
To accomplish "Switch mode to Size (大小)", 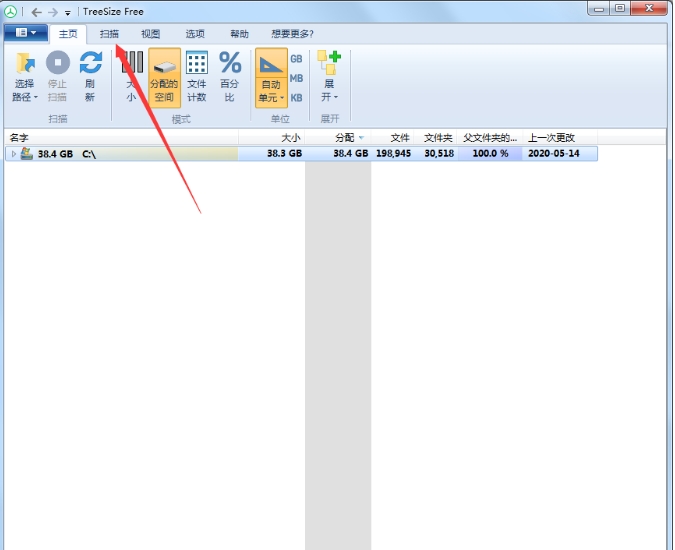I will (x=132, y=77).
